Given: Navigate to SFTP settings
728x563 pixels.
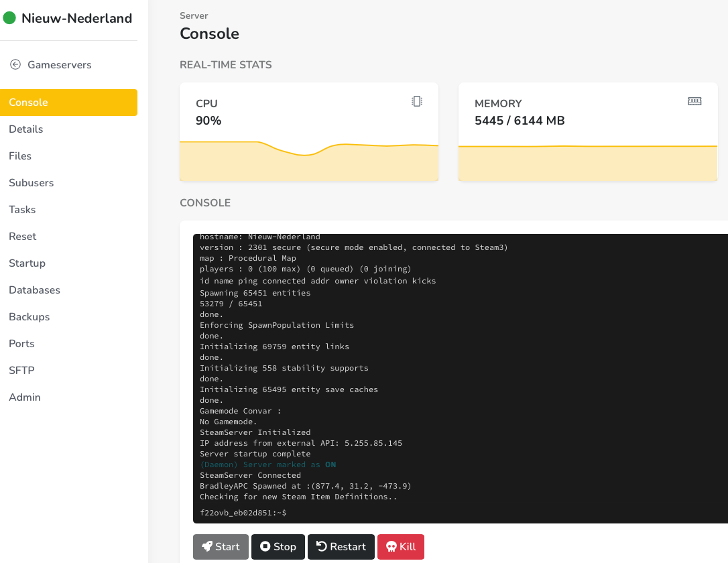Looking at the screenshot, I should [x=21, y=371].
